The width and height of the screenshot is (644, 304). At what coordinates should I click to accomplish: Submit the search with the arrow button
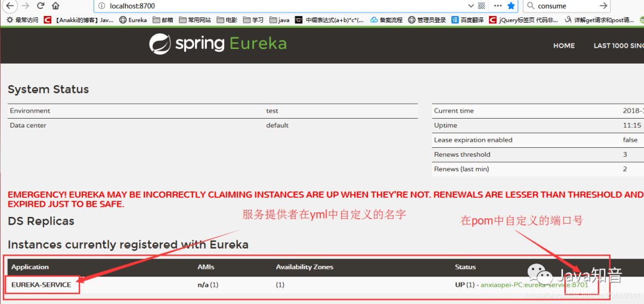click(x=603, y=6)
